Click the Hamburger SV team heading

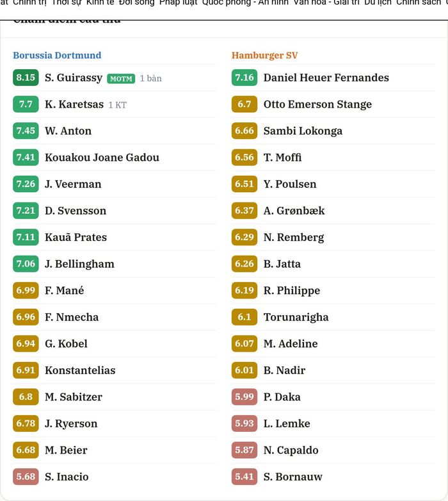pyautogui.click(x=264, y=55)
